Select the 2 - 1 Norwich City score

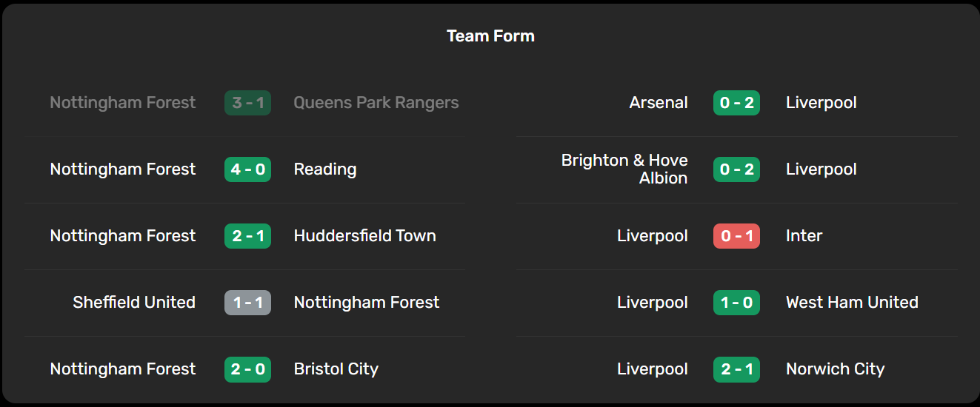click(736, 369)
